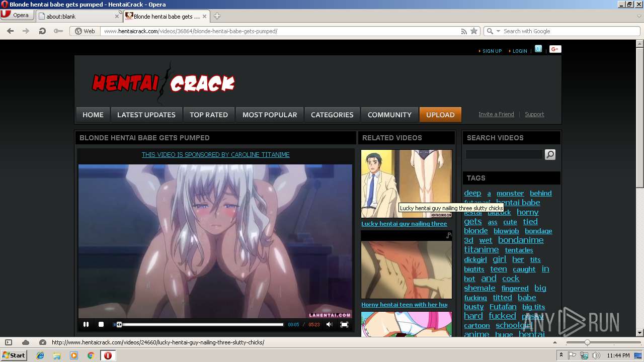The height and width of the screenshot is (362, 644).
Task: Click the Action Center flag tray icon
Action: (x=572, y=355)
